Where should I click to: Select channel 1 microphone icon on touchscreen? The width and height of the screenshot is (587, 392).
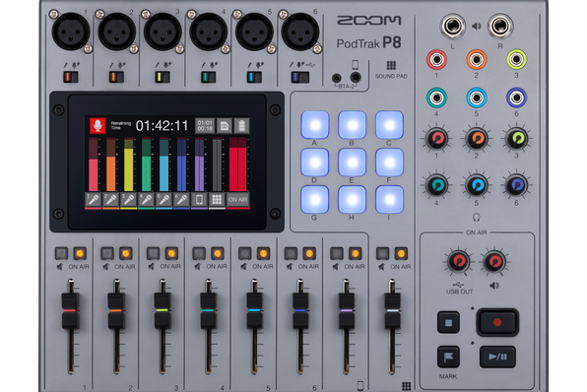point(94,200)
